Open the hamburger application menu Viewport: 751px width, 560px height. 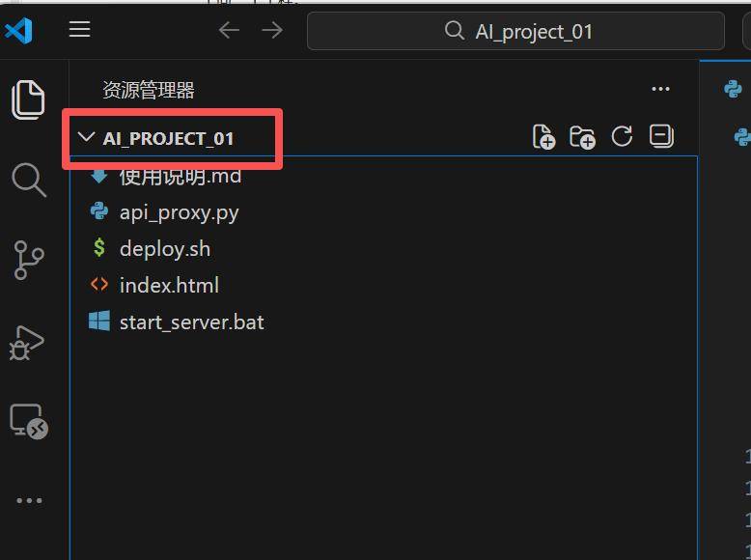pyautogui.click(x=80, y=30)
